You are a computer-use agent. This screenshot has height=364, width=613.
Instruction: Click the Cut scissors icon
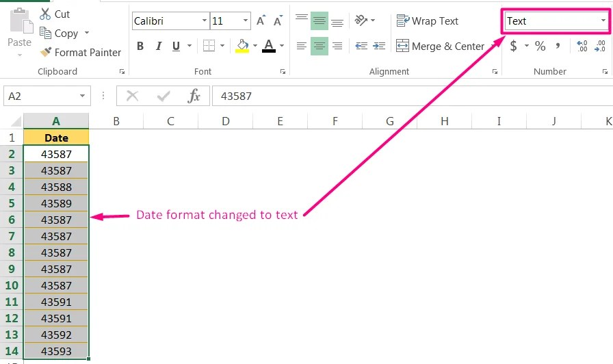click(x=45, y=14)
